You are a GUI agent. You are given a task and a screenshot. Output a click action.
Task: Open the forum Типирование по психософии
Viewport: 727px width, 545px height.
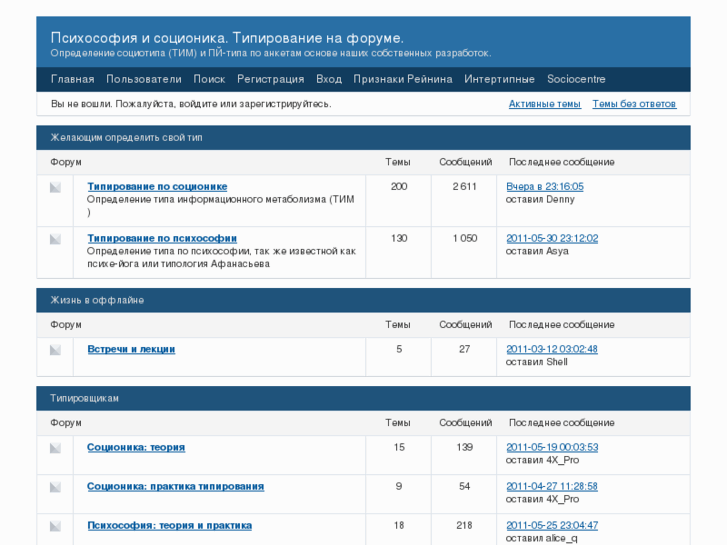tap(162, 238)
